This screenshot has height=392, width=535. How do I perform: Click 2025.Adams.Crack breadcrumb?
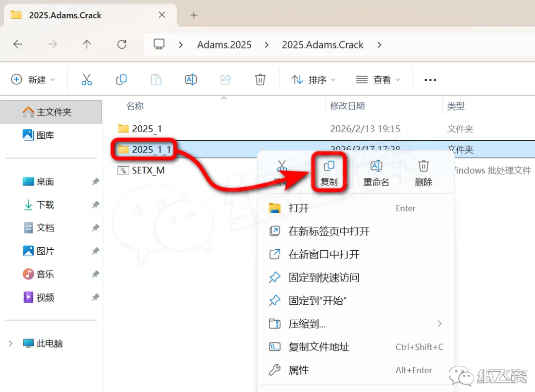(322, 45)
